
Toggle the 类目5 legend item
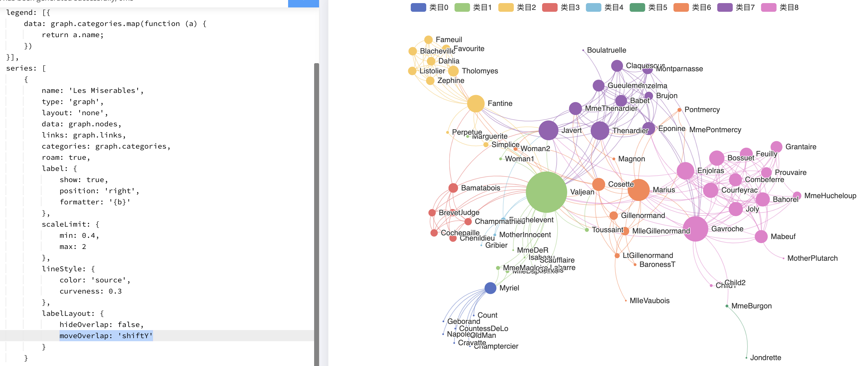tap(648, 7)
